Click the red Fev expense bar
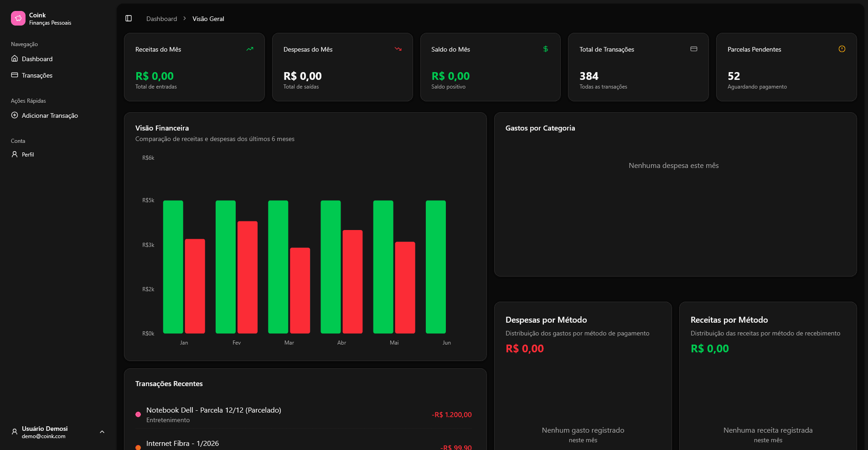This screenshot has height=450, width=868. [247, 277]
